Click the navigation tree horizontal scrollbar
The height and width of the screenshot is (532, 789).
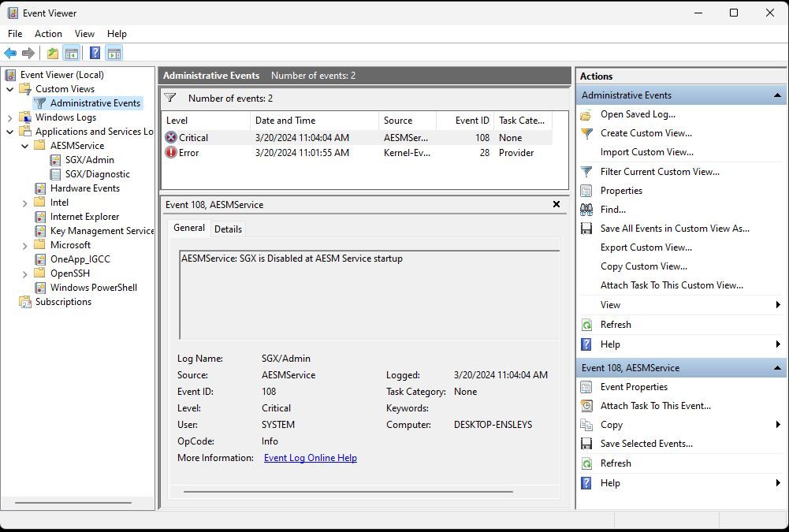coord(73,502)
